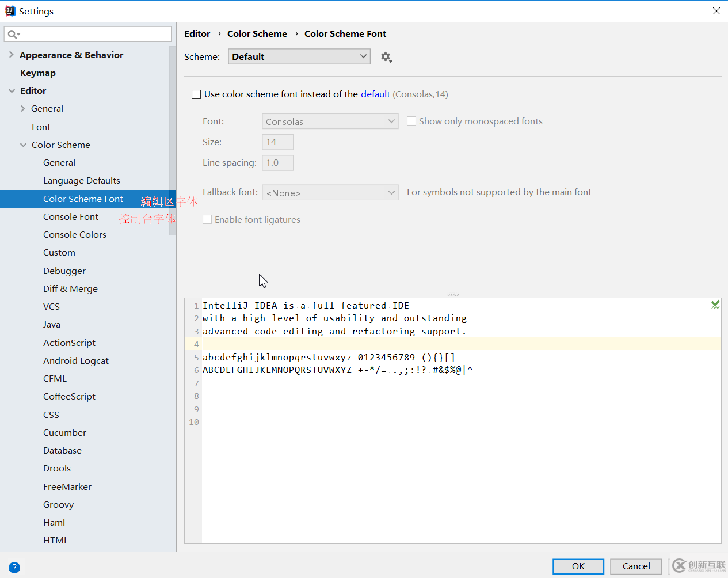This screenshot has height=578, width=728.
Task: Open the Fallback font dropdown
Action: click(330, 193)
